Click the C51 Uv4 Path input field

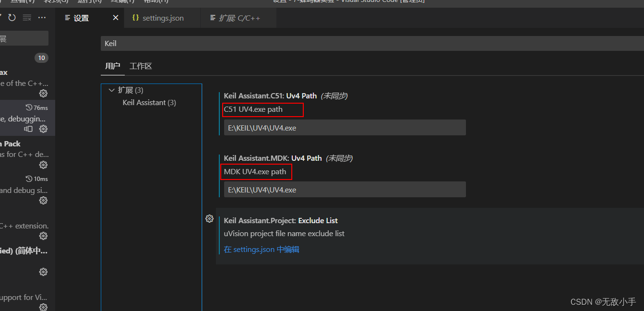pyautogui.click(x=345, y=128)
